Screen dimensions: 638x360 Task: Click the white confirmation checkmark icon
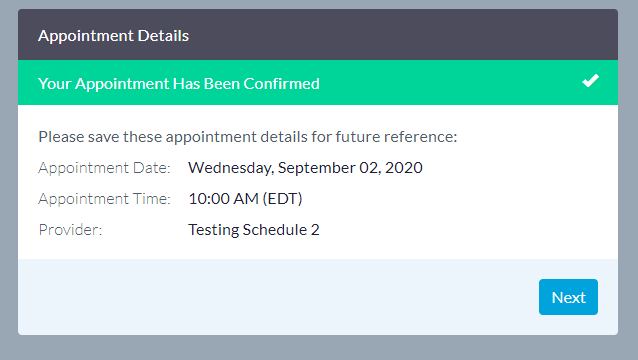(x=590, y=81)
